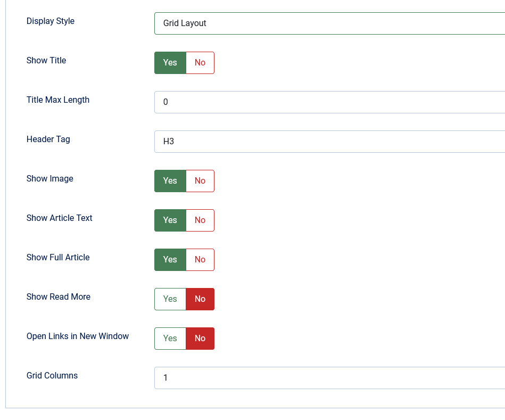Screen dimensions: 505x420
Task: Click the Display Style label
Action: pos(50,21)
